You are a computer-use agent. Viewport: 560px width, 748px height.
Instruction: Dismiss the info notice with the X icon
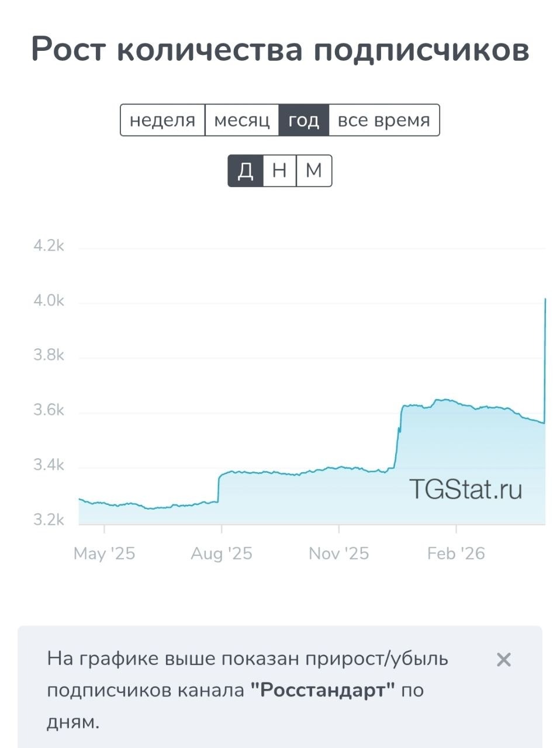tap(503, 660)
